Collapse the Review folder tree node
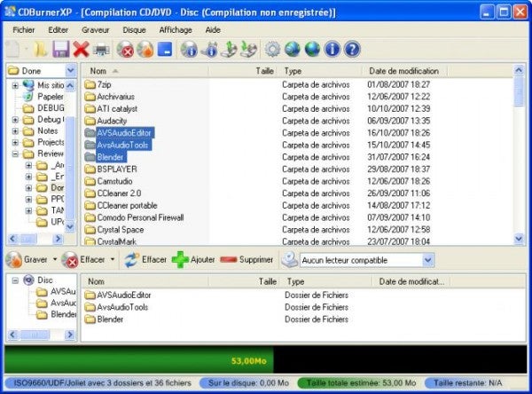 pyautogui.click(x=15, y=154)
